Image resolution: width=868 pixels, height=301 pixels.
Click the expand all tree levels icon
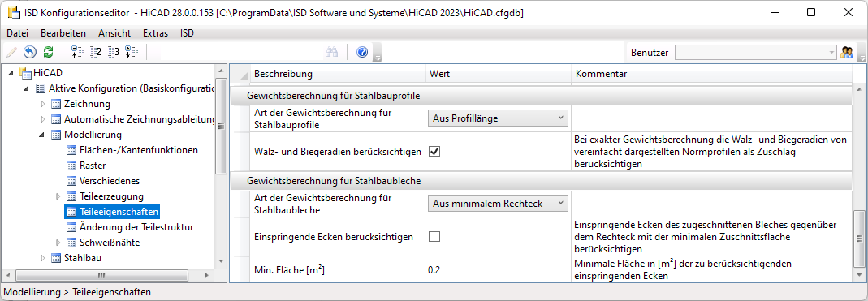click(132, 53)
